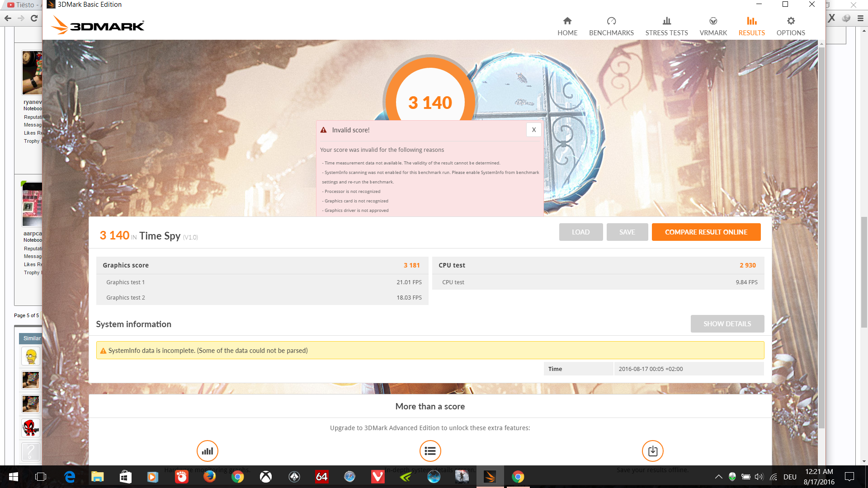Screen dimensions: 868x488
Task: Click the hardware monitoring graphs icon
Action: pos(208,451)
